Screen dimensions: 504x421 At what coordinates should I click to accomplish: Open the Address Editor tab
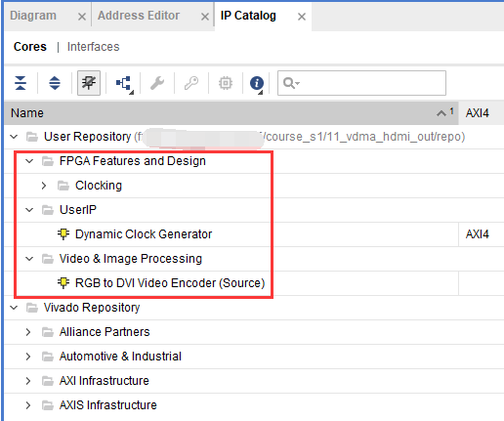(x=139, y=16)
